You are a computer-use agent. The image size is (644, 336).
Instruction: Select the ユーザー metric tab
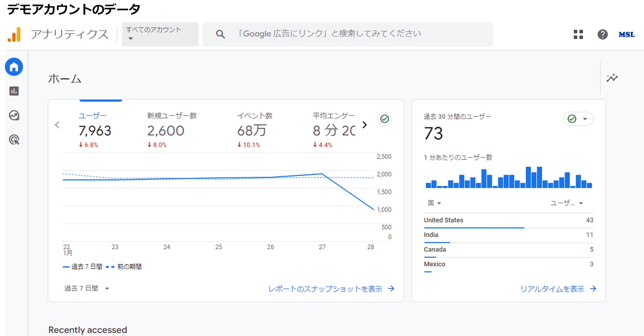pyautogui.click(x=95, y=130)
